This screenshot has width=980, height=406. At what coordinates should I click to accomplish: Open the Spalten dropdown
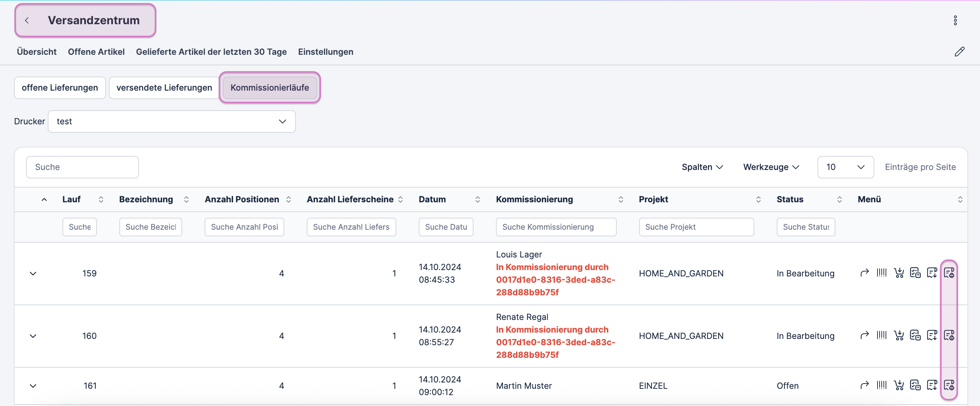[x=702, y=167]
